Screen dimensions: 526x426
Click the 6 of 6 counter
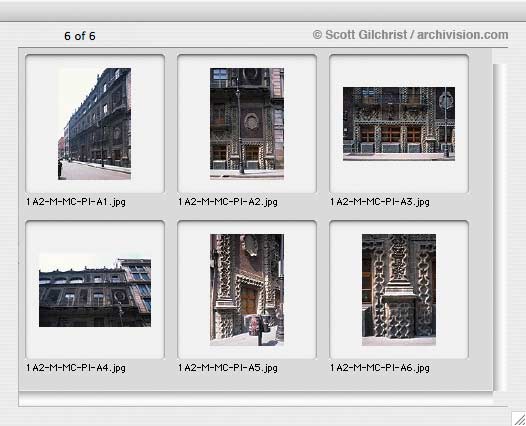80,36
